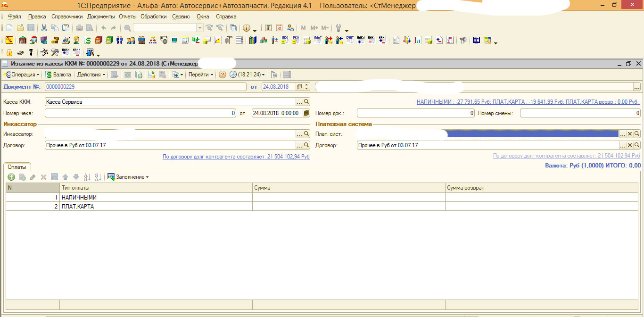644x317 pixels.
Task: Click the Валюта button
Action: pyautogui.click(x=58, y=75)
